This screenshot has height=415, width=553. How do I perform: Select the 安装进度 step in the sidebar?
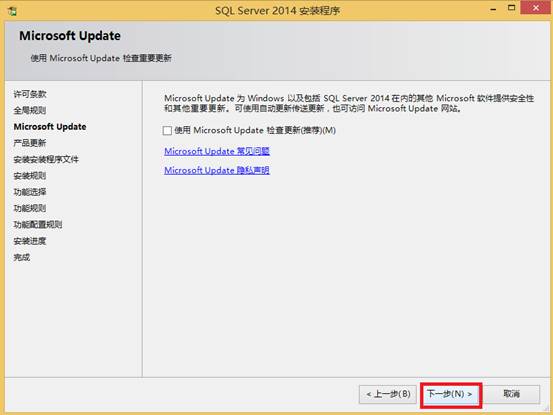tap(30, 241)
